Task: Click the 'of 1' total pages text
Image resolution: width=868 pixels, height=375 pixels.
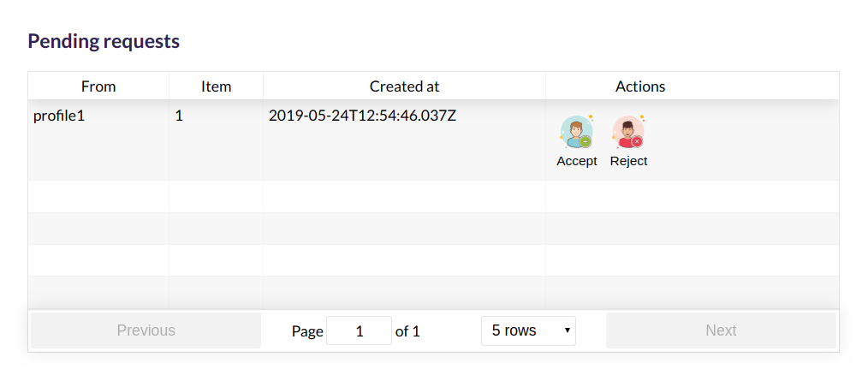Action: tap(407, 331)
